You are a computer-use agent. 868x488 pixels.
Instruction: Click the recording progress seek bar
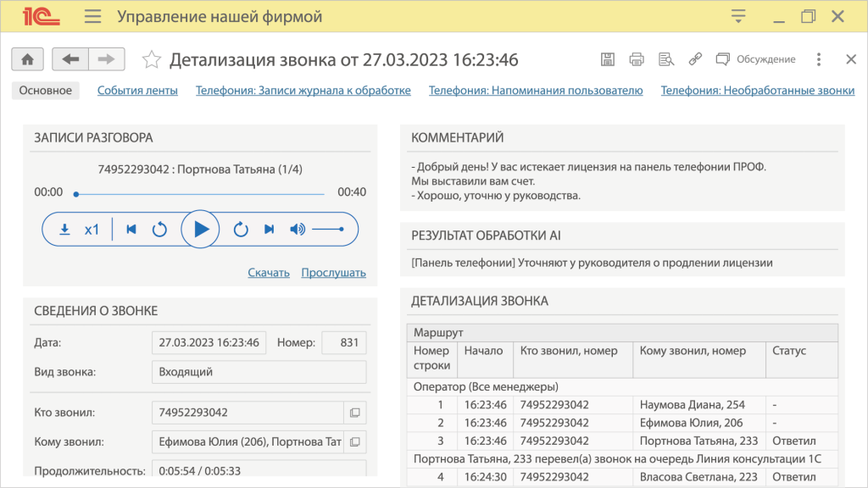coord(200,194)
